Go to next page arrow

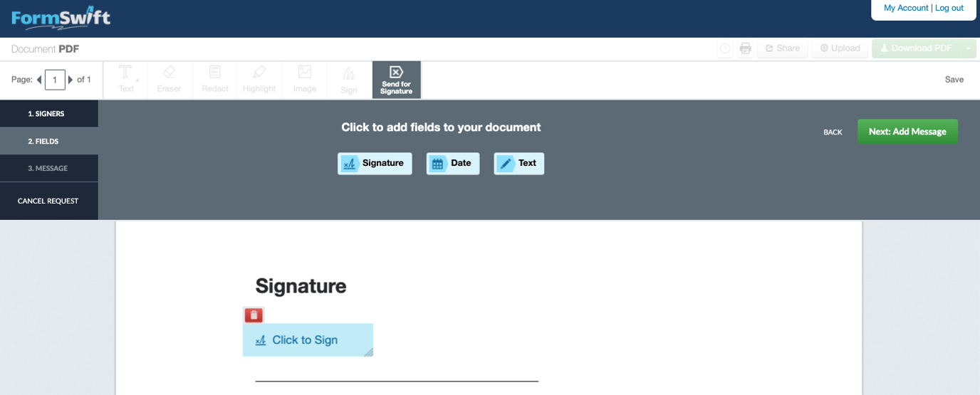pos(71,80)
